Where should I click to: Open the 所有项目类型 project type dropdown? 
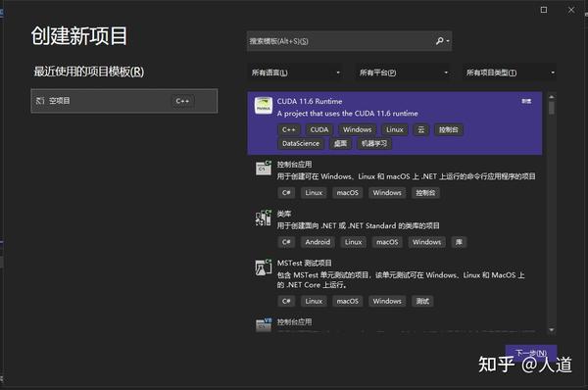coord(510,73)
